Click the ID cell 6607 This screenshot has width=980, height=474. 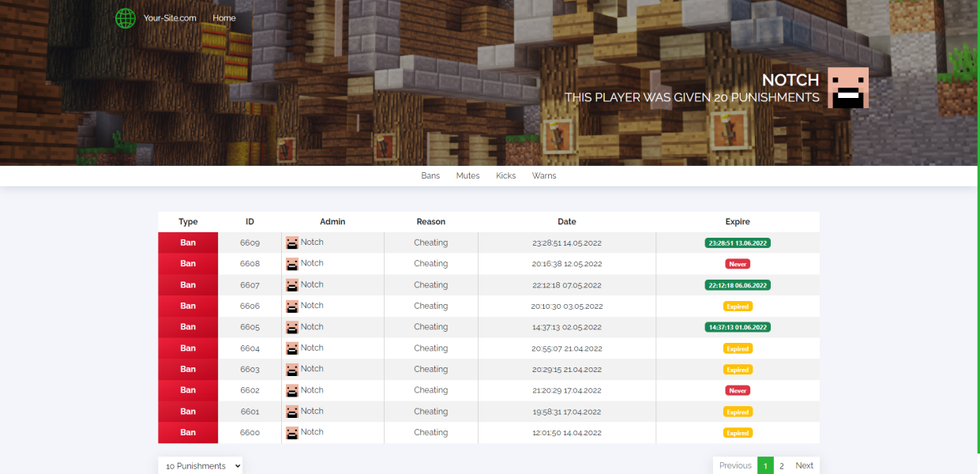(x=250, y=285)
